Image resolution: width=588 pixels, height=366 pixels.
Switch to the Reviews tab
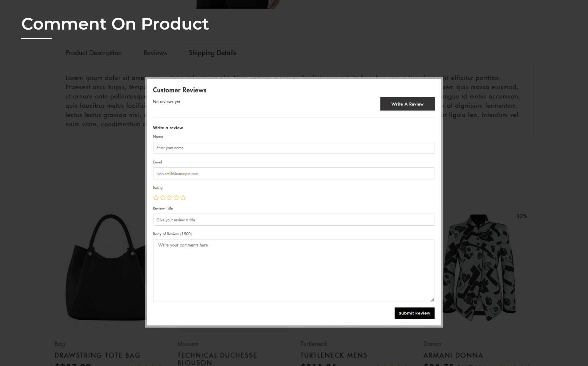155,53
